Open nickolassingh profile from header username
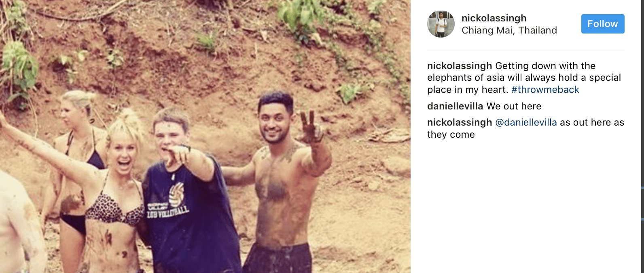 click(494, 18)
